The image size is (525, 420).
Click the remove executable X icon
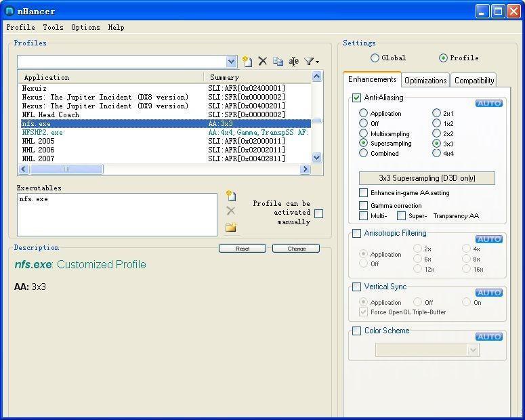click(x=231, y=211)
